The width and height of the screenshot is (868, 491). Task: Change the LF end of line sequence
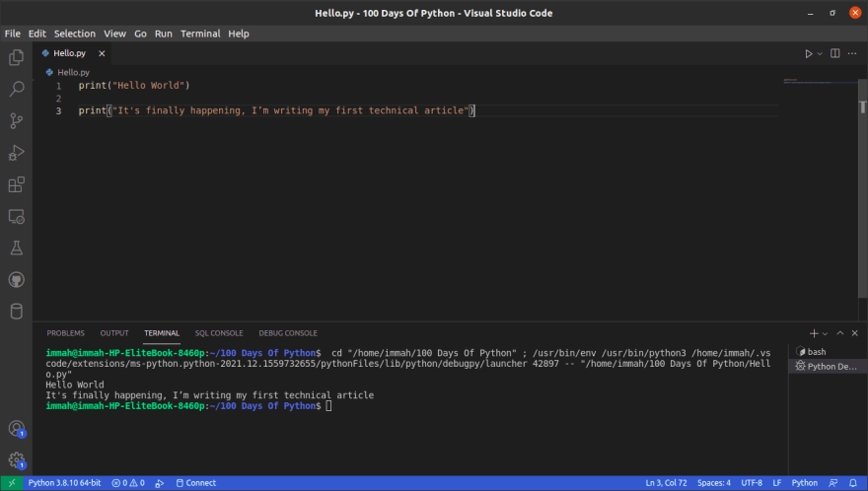776,483
